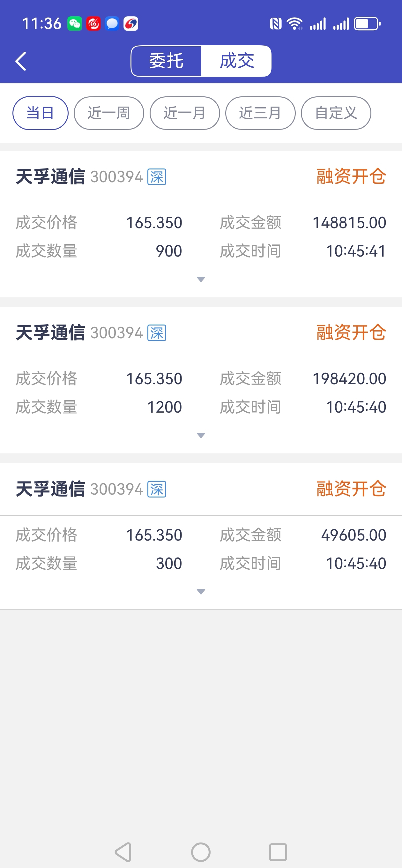
Task: Expand the 300-share trade details
Action: (201, 592)
